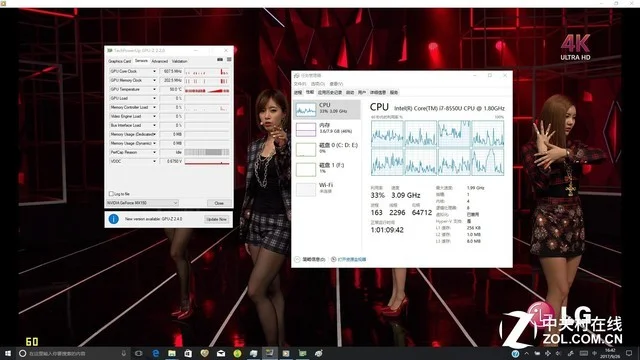Click the Update Now button

coord(216,219)
